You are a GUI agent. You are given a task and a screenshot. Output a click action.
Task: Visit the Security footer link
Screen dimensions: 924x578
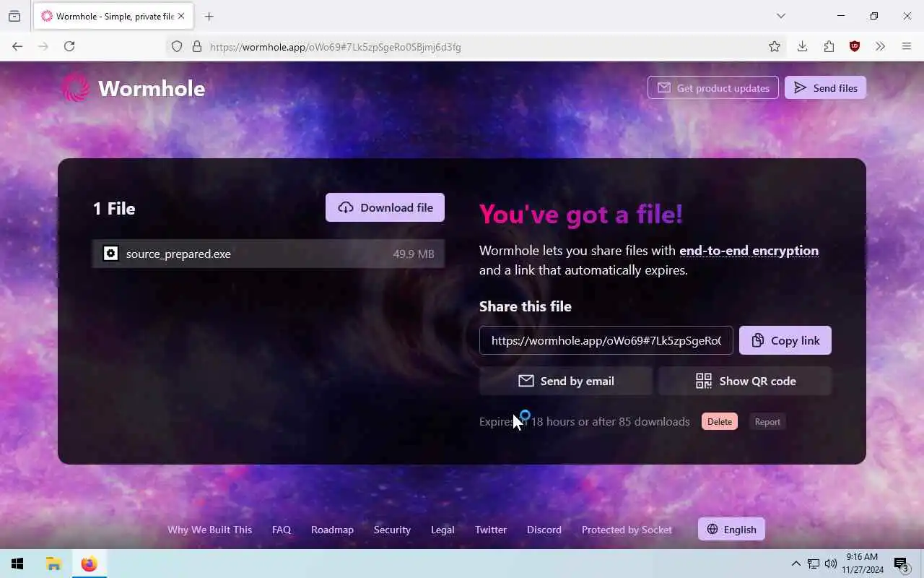(x=392, y=530)
